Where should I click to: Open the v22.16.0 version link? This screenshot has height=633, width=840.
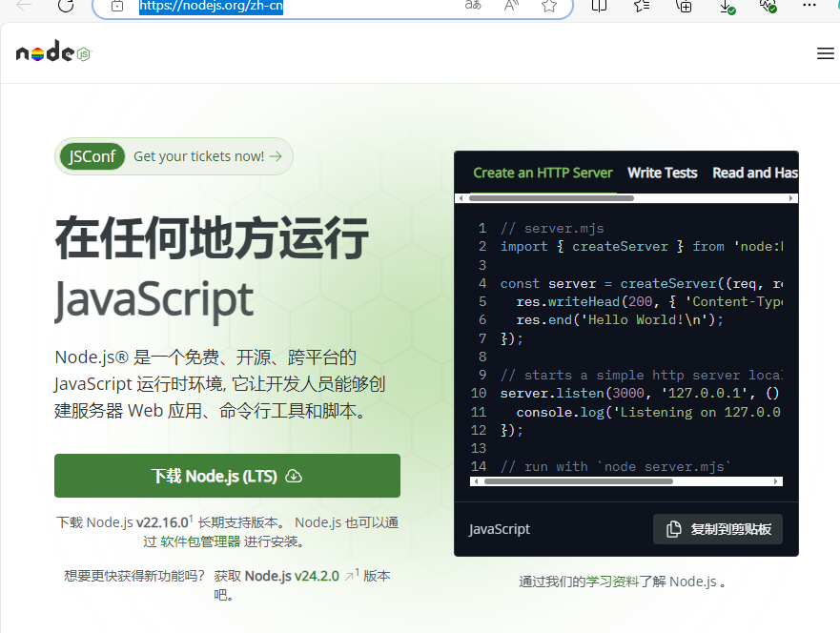tap(162, 522)
